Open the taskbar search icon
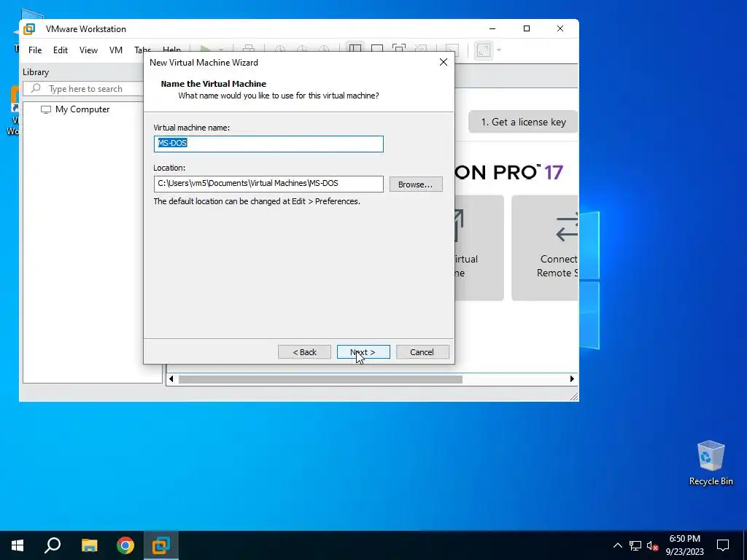 click(53, 545)
